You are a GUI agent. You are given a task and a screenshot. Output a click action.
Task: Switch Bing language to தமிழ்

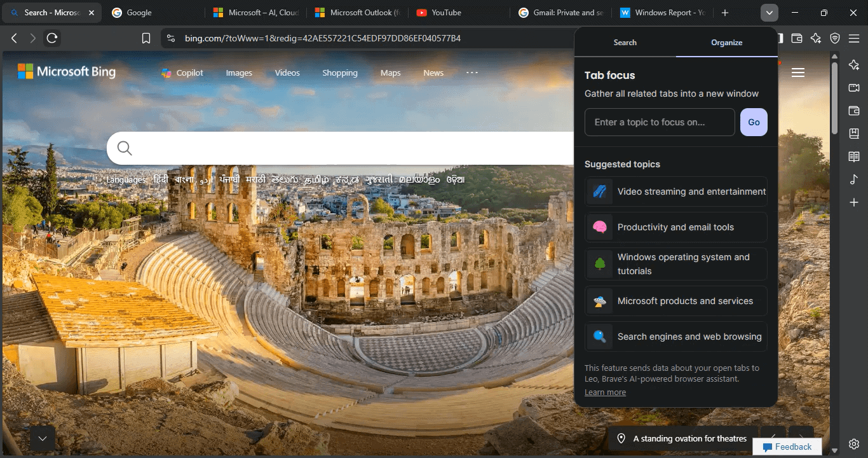316,179
